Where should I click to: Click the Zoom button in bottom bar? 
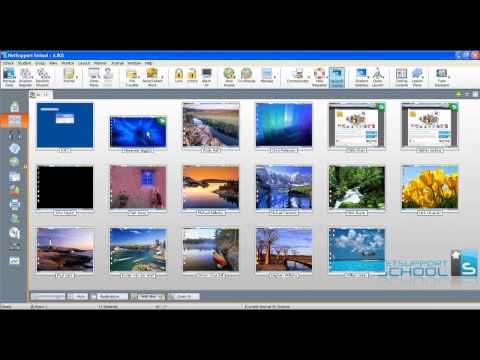tap(183, 296)
